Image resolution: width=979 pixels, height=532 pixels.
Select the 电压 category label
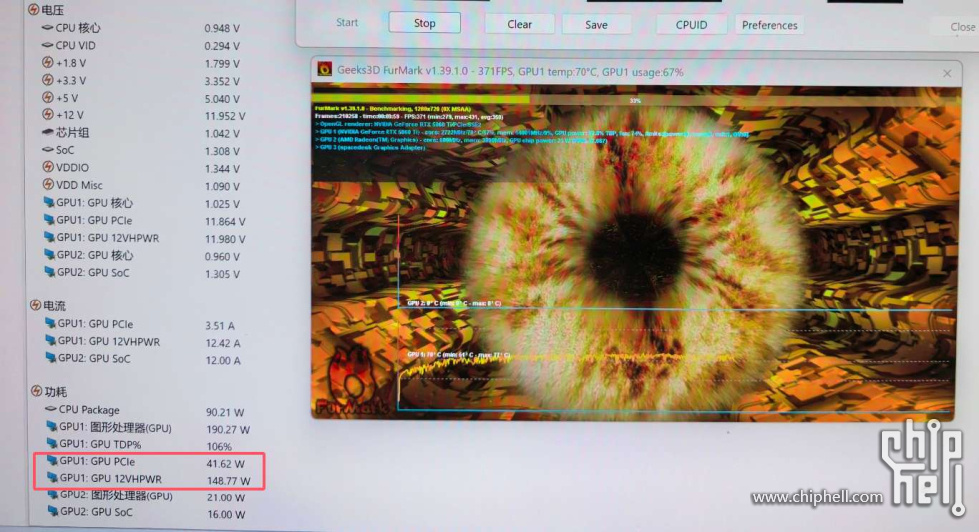[x=52, y=10]
